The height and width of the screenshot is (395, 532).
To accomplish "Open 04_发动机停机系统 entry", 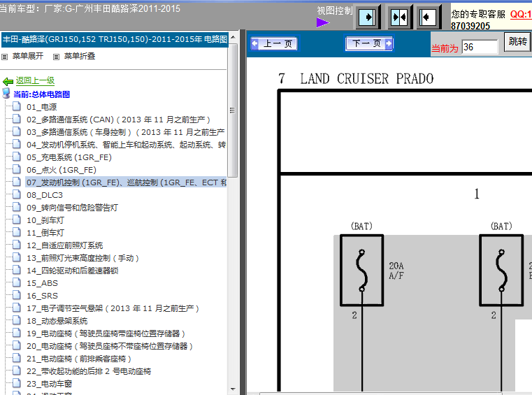I will 127,145.
